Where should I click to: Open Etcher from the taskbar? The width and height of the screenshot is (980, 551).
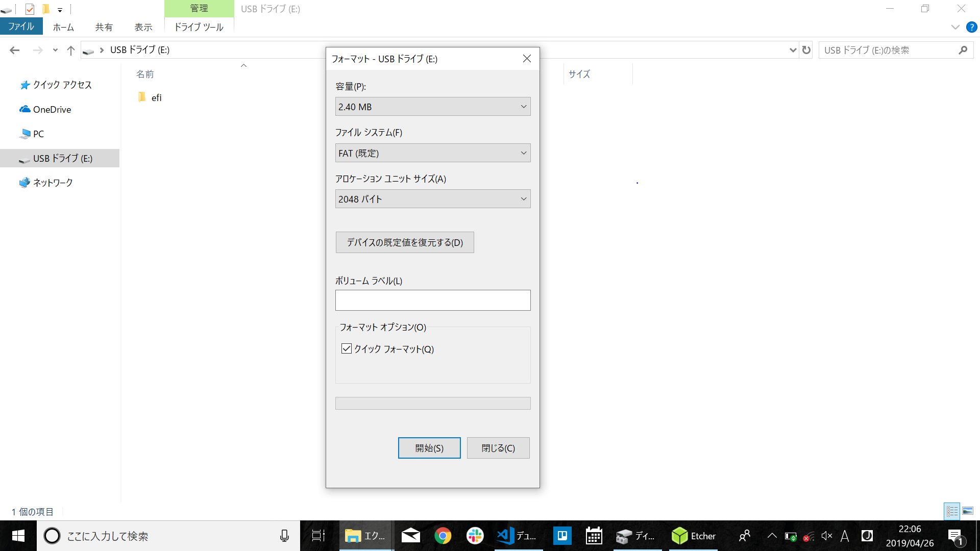coord(693,536)
